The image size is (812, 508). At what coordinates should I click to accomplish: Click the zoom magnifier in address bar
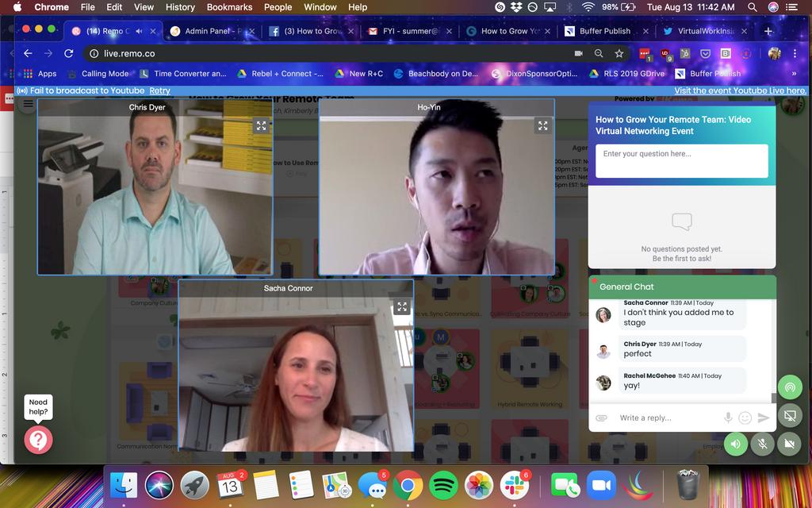click(599, 53)
